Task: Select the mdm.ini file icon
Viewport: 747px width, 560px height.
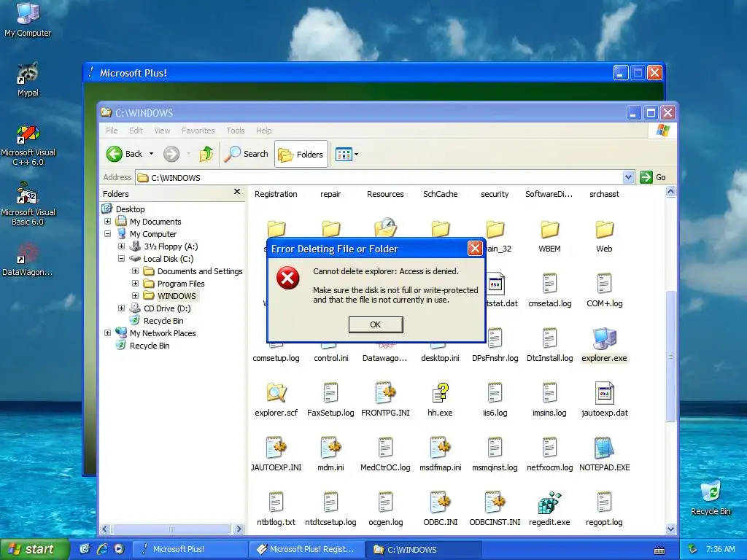Action: pos(330,448)
